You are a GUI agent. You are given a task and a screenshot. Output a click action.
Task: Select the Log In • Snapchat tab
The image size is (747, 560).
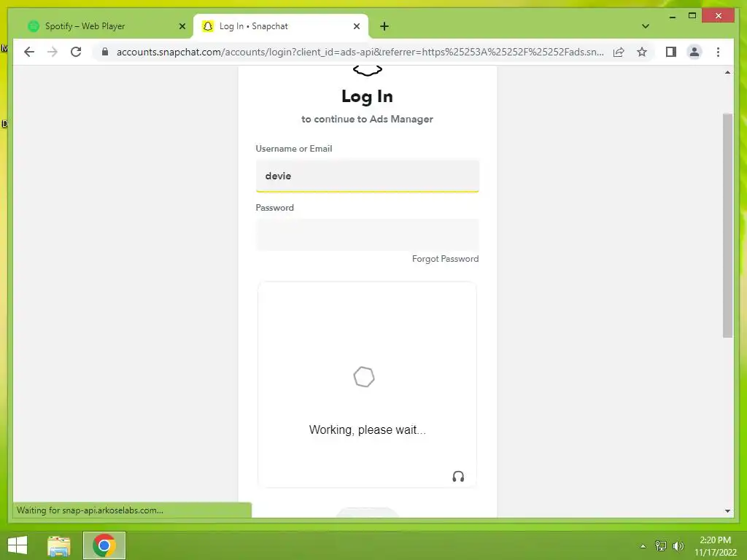pyautogui.click(x=281, y=26)
